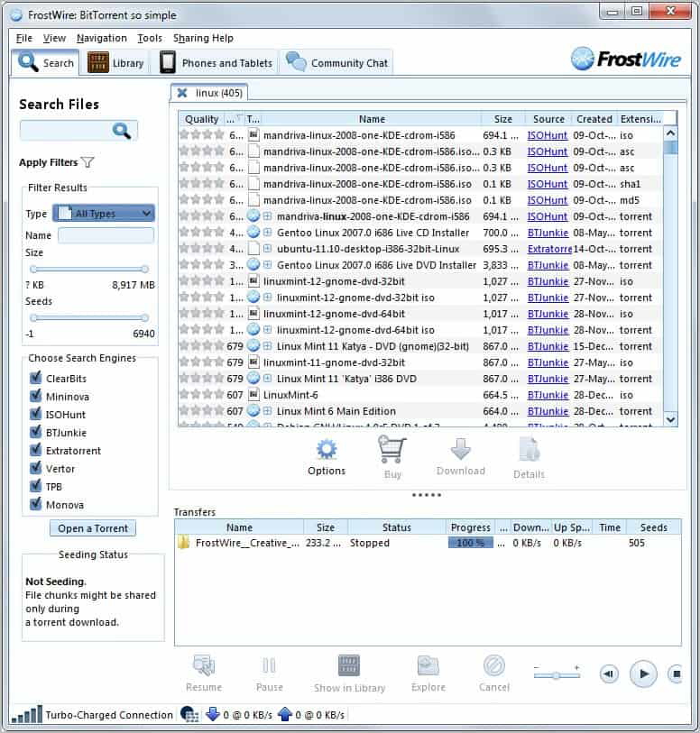Click the ISO file icon for linuxmint-12-gnome-dvd-32bit

[253, 281]
